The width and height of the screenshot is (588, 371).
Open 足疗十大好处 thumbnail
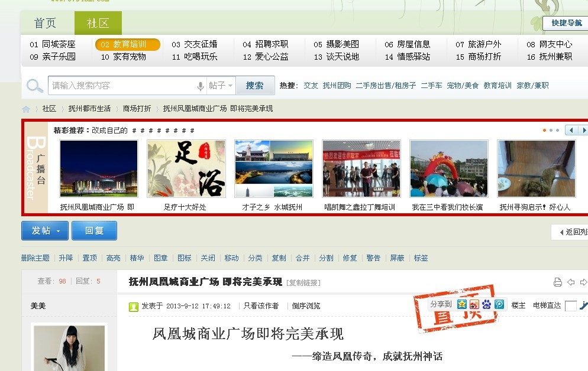(x=186, y=168)
